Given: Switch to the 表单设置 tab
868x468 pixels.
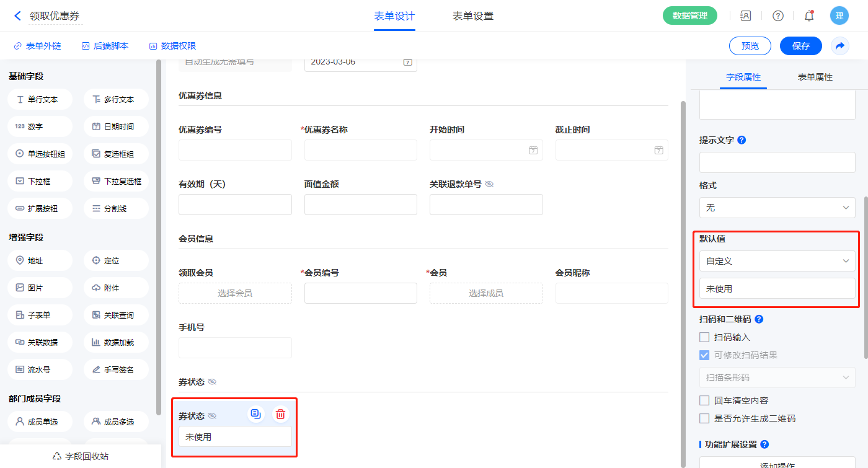Looking at the screenshot, I should pyautogui.click(x=473, y=16).
